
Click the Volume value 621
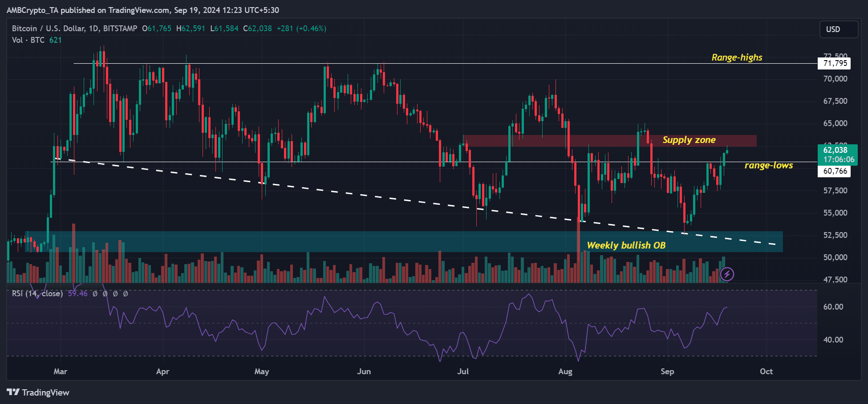coord(56,40)
